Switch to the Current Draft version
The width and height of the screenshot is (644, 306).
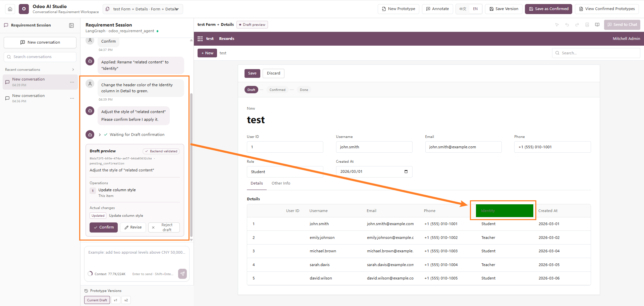click(97, 300)
